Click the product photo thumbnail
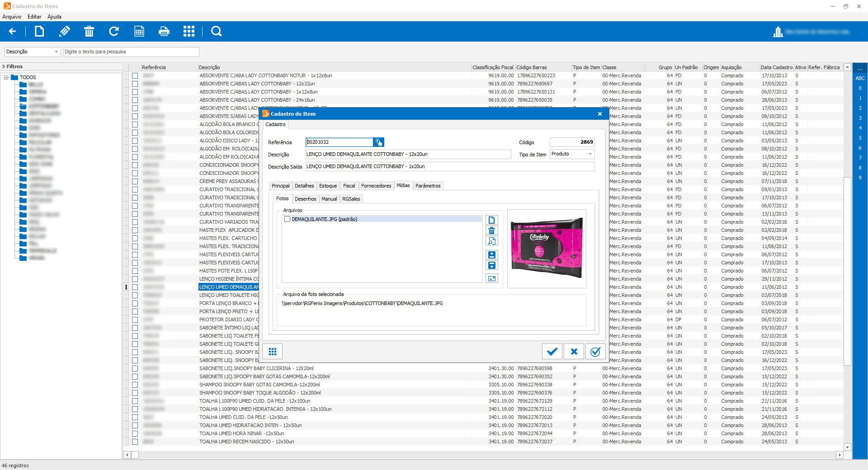868x470 pixels. (547, 249)
